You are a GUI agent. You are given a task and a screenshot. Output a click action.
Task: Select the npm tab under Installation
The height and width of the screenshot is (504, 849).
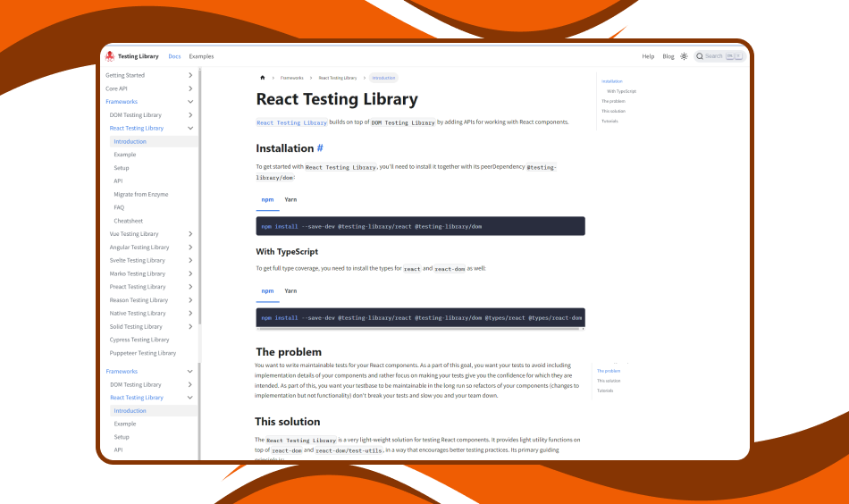[267, 200]
